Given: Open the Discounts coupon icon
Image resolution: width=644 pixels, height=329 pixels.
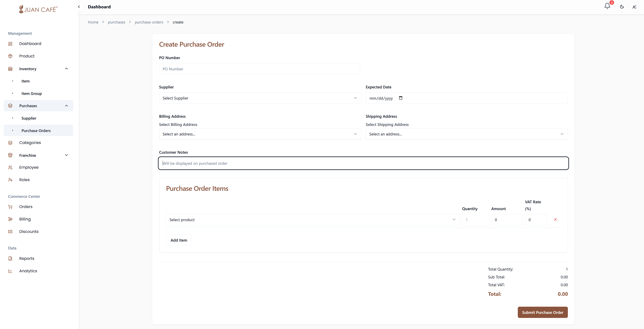Looking at the screenshot, I should click(10, 232).
